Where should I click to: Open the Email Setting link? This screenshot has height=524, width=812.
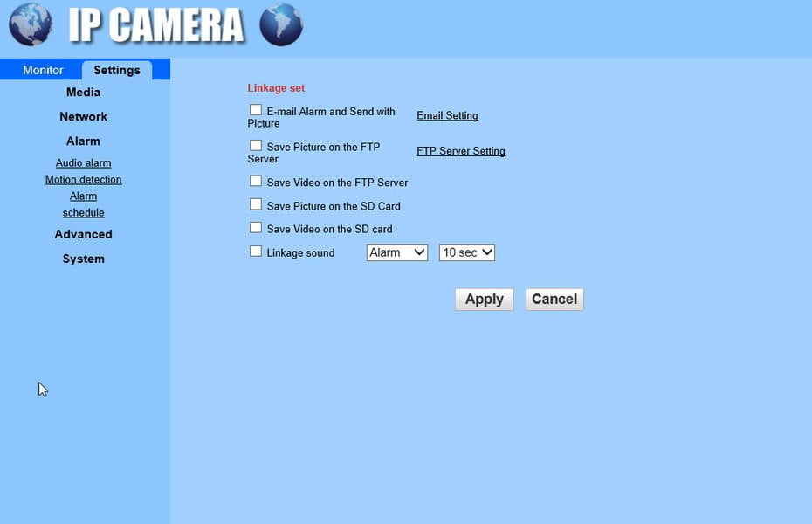pyautogui.click(x=447, y=115)
